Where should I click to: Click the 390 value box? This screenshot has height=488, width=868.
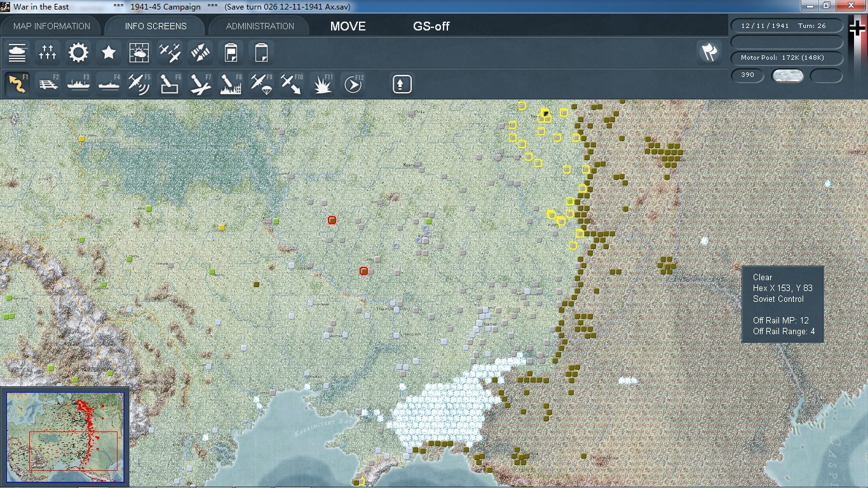(748, 75)
